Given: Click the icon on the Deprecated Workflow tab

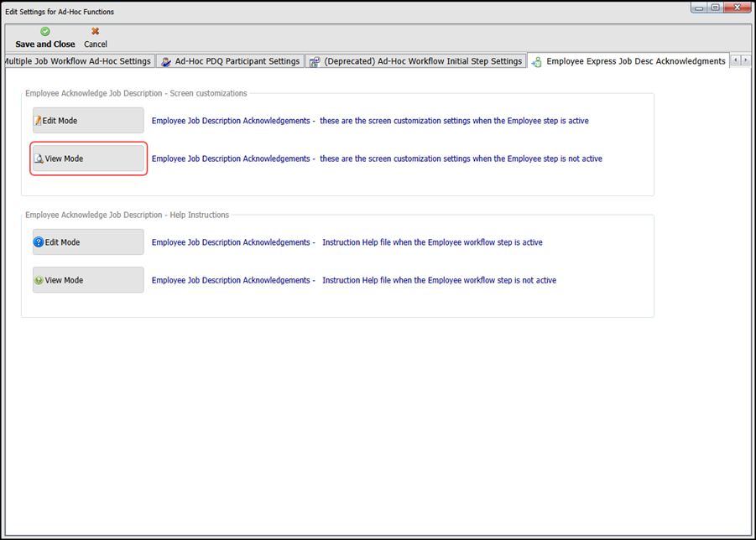Looking at the screenshot, I should coord(314,61).
